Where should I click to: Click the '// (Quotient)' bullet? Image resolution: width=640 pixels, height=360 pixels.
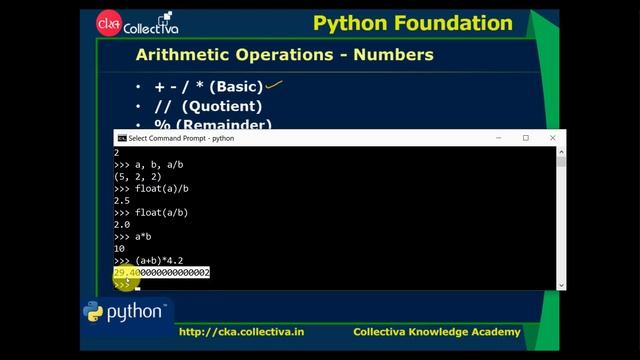click(x=208, y=107)
